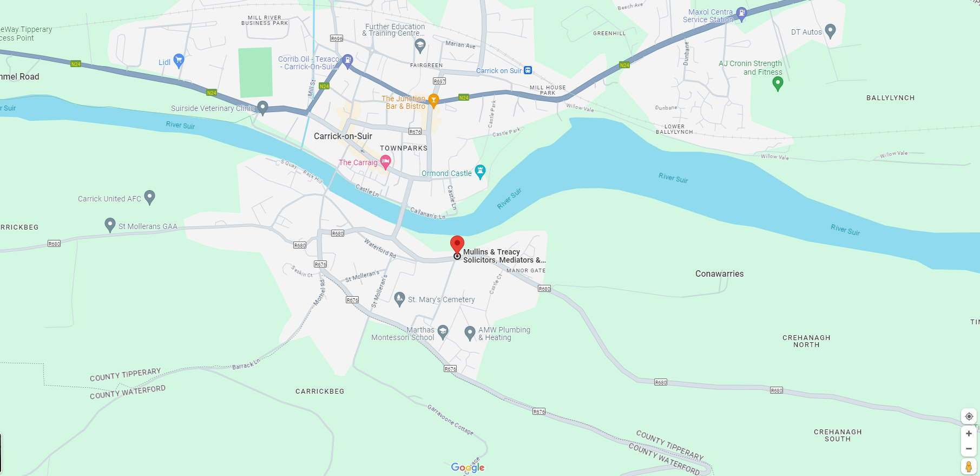
Task: Select the Corrib Oil Texaco fuel pin
Action: (348, 60)
